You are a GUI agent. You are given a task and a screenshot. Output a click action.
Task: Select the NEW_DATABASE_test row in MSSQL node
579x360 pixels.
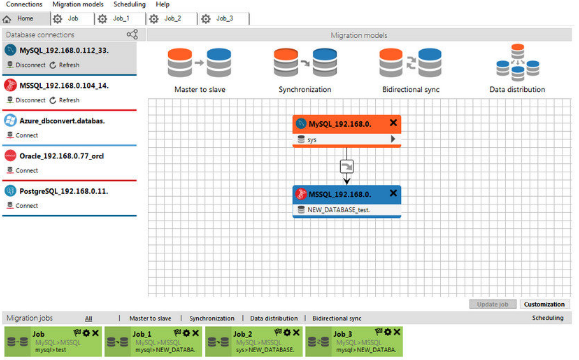coord(346,210)
